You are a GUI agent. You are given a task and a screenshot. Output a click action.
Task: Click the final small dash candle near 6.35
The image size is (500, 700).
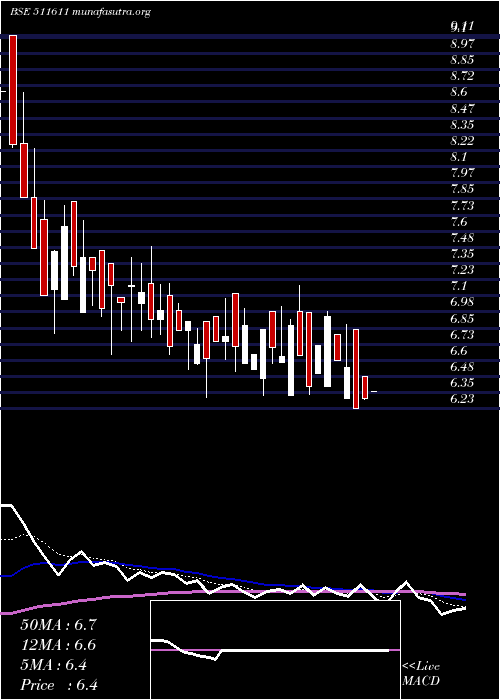pyautogui.click(x=374, y=392)
